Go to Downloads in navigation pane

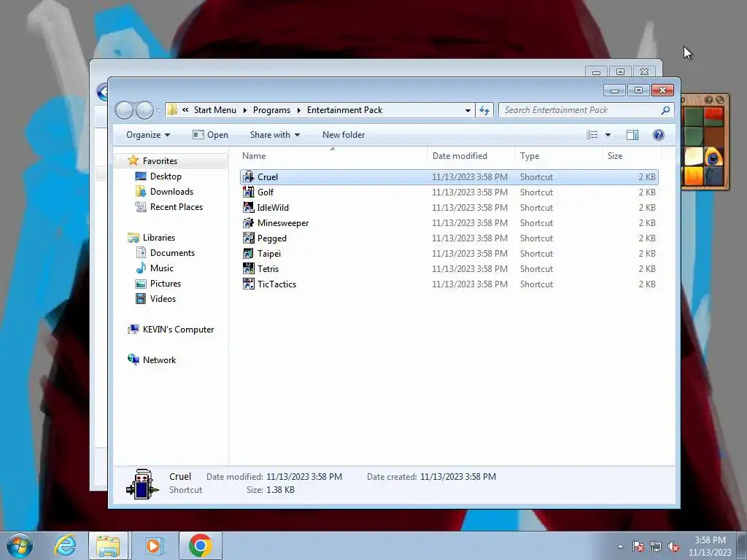pos(171,192)
